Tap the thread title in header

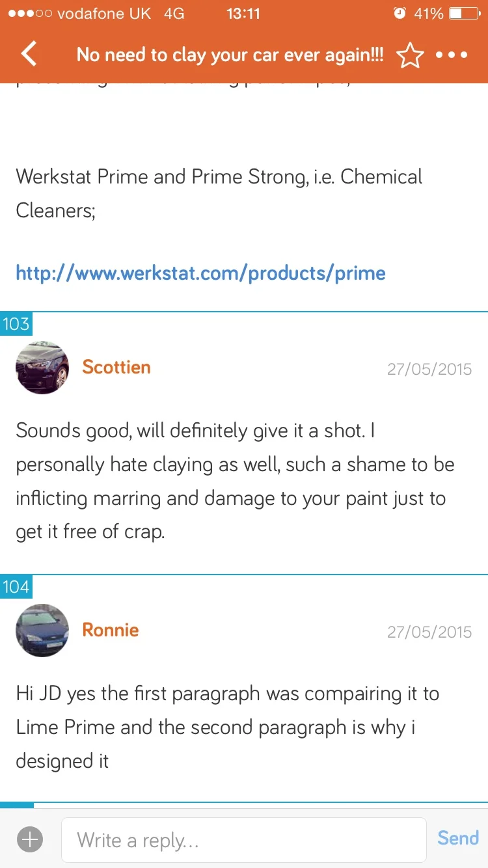(230, 55)
